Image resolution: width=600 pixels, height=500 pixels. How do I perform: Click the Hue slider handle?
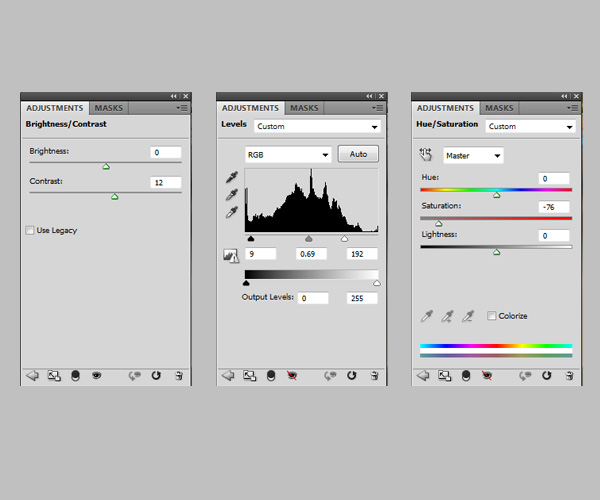[x=497, y=195]
